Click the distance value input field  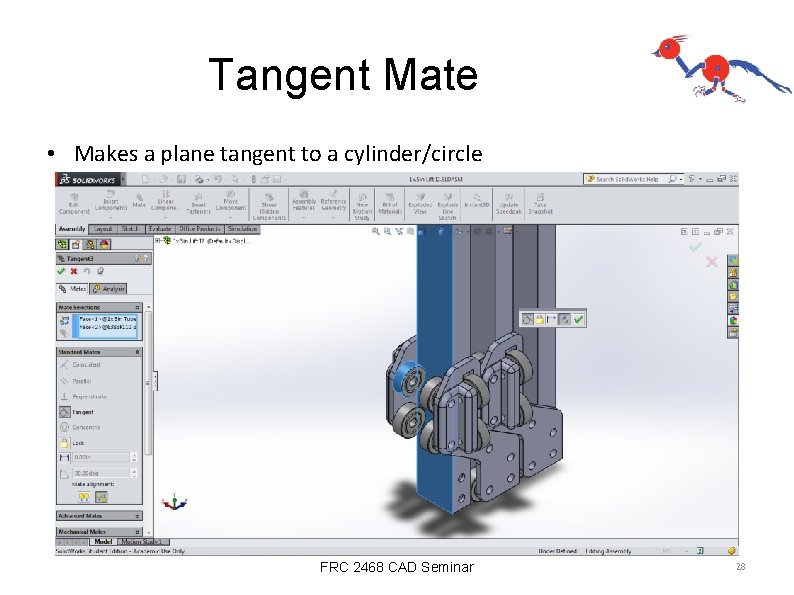(x=101, y=457)
